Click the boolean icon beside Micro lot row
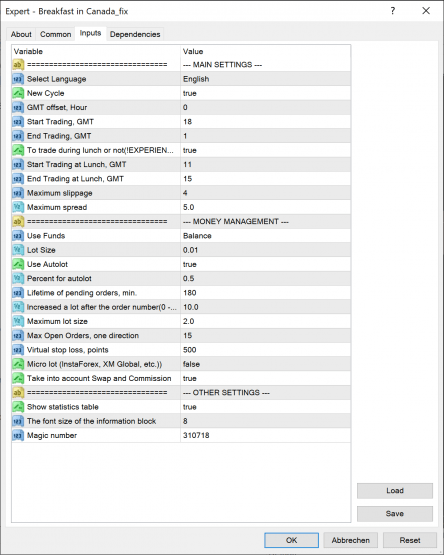The height and width of the screenshot is (555, 444). (18, 364)
